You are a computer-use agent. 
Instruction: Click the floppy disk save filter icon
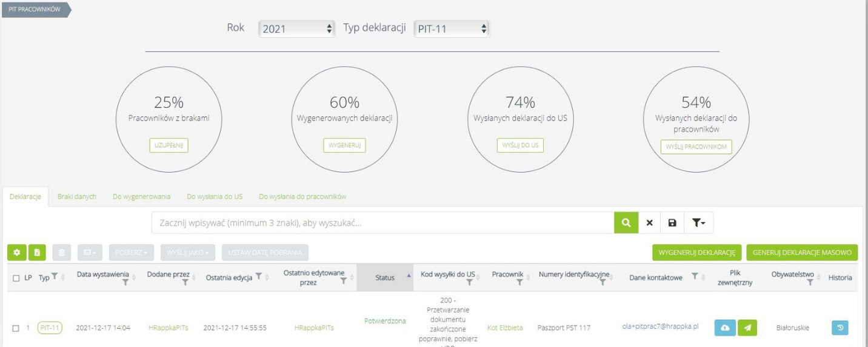point(672,223)
